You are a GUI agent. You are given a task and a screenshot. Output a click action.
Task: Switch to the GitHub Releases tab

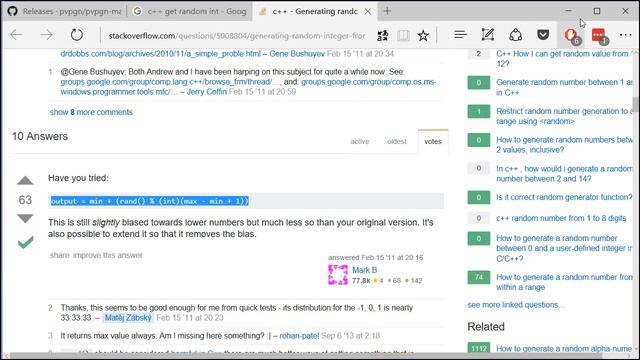click(65, 11)
